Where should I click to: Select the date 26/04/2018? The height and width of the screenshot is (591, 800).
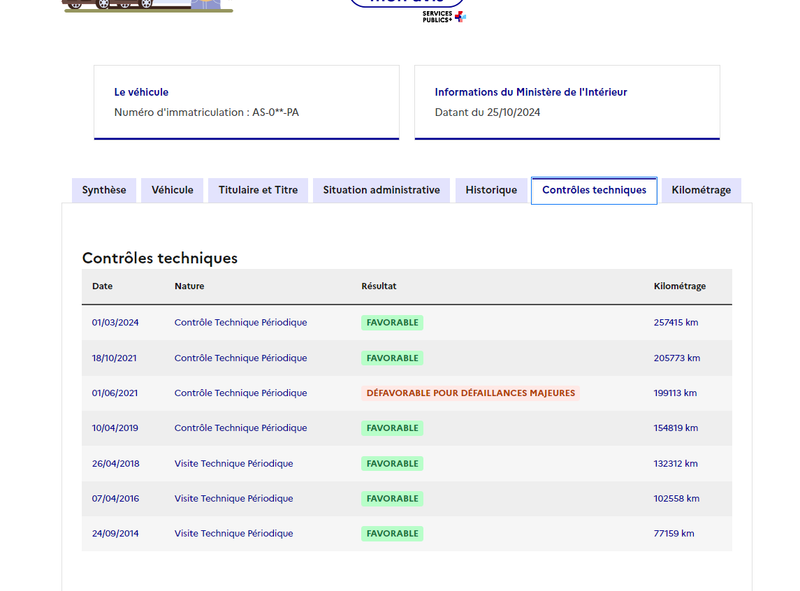pos(115,464)
